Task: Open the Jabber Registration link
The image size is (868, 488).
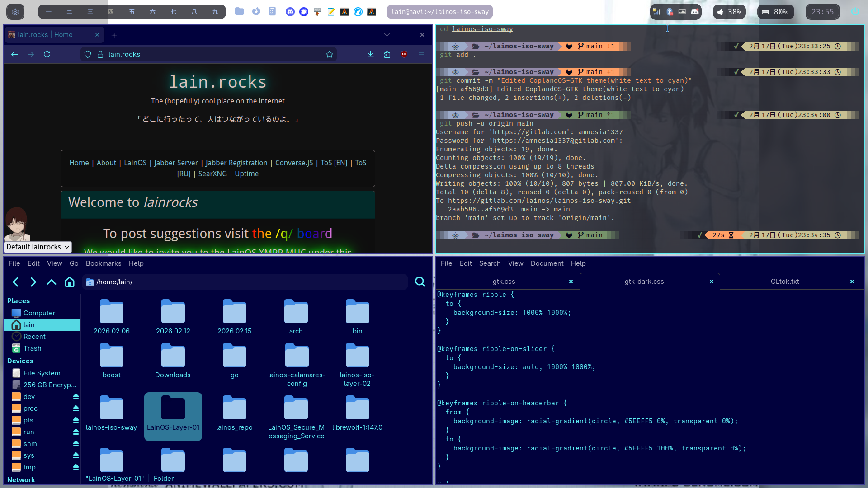Action: (236, 163)
